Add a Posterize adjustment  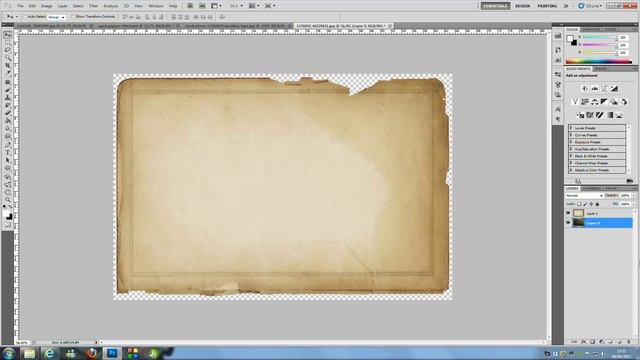click(x=590, y=116)
